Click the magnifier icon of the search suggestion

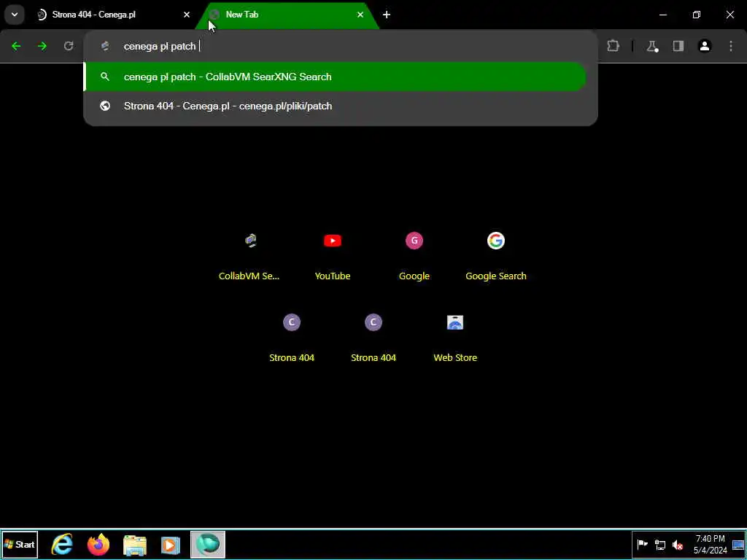point(105,77)
